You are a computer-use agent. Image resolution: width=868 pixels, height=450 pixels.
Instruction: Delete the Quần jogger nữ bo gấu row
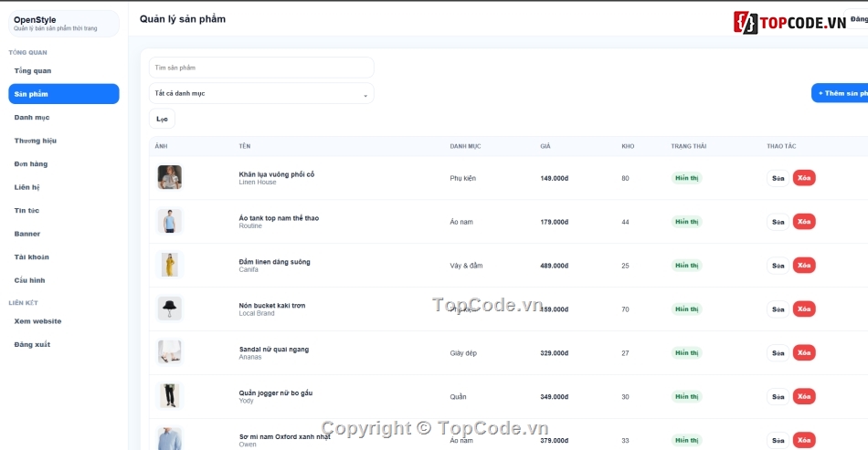point(804,396)
